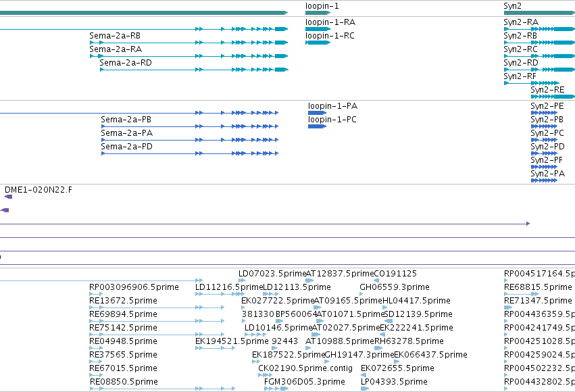Click the purple glyph under DME1-020N22.F
This screenshot has width=575, height=392.
tap(8, 197)
